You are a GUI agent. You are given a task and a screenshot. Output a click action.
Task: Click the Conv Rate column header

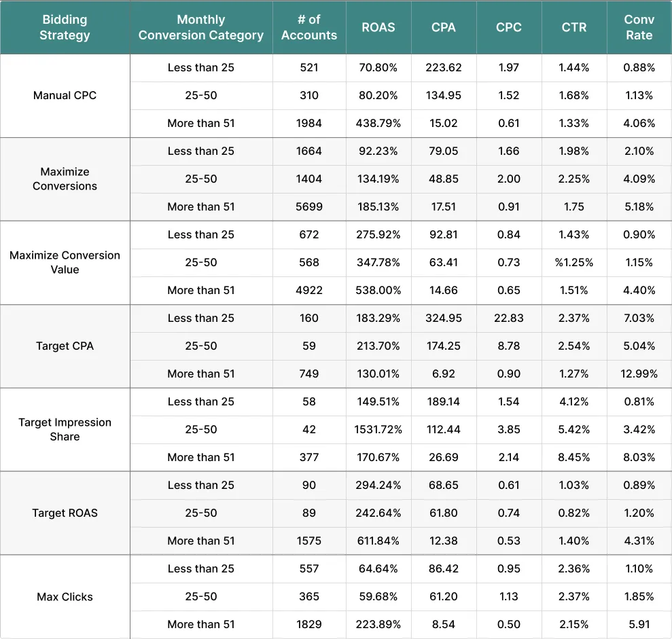tap(639, 27)
